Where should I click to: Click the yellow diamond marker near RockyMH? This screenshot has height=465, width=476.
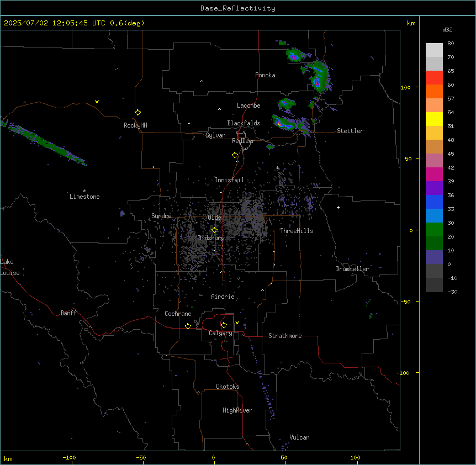(x=137, y=112)
